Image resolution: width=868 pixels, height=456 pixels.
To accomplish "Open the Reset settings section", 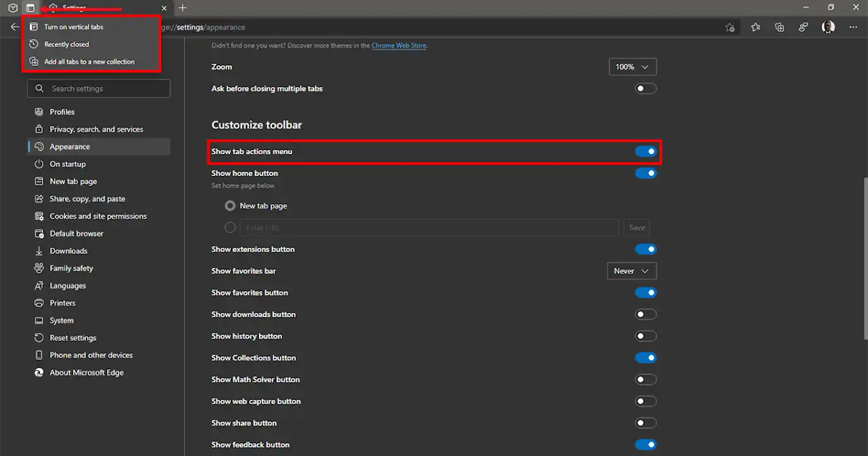I will click(x=70, y=337).
